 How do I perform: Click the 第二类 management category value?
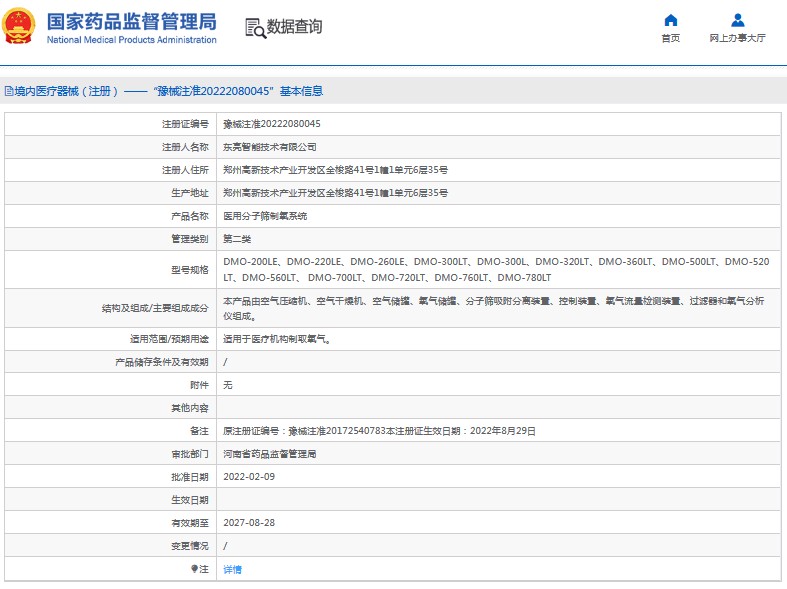(238, 239)
